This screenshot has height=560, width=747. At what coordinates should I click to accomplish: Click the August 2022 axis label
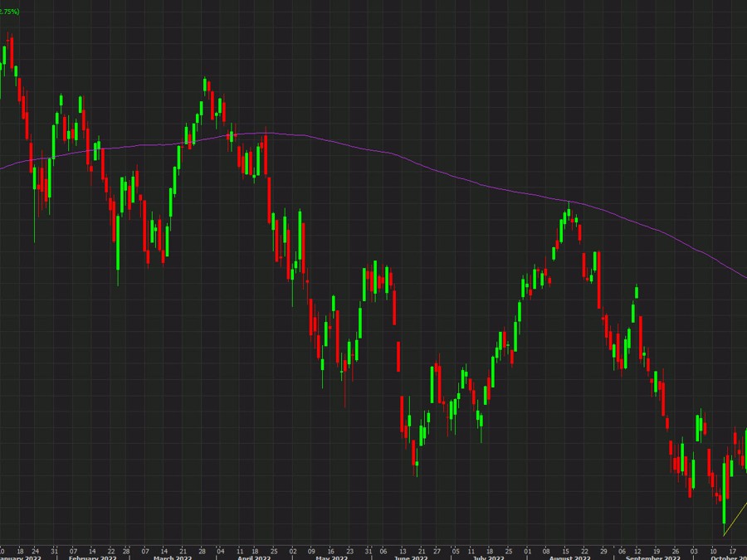569,558
